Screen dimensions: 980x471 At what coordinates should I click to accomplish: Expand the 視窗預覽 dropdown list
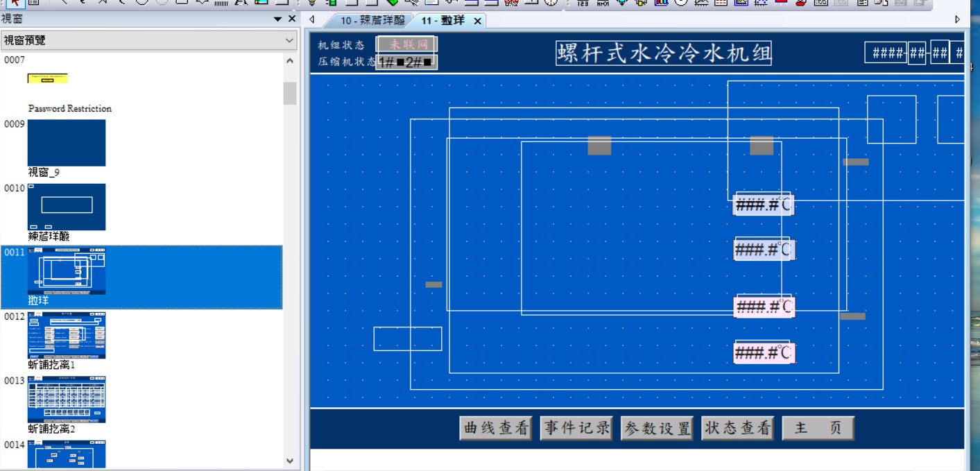coord(289,41)
